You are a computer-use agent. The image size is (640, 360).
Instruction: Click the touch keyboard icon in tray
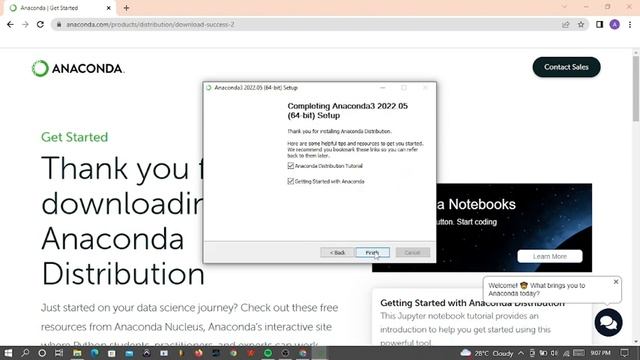(x=579, y=353)
